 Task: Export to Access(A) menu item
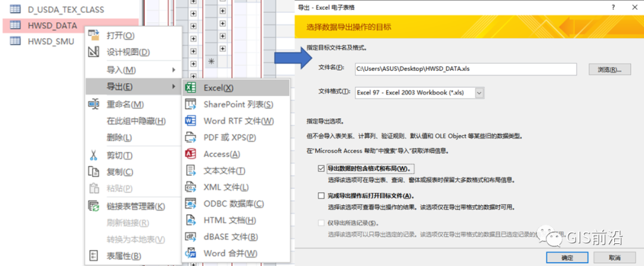[x=236, y=154]
